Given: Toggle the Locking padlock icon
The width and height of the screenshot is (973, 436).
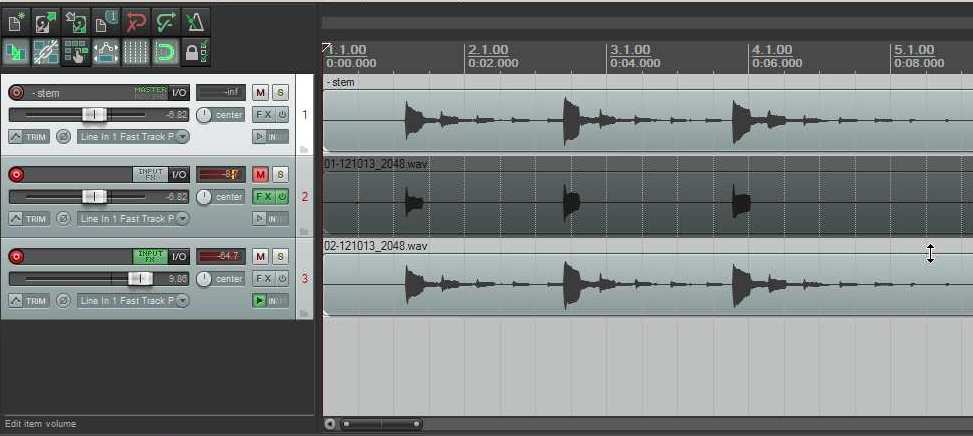Looking at the screenshot, I should click(195, 52).
